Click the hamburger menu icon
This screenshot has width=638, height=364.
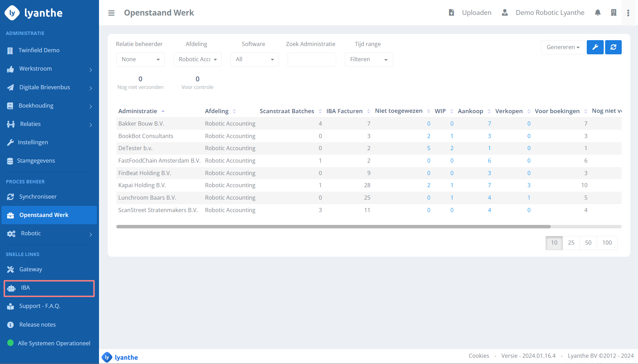[x=111, y=13]
